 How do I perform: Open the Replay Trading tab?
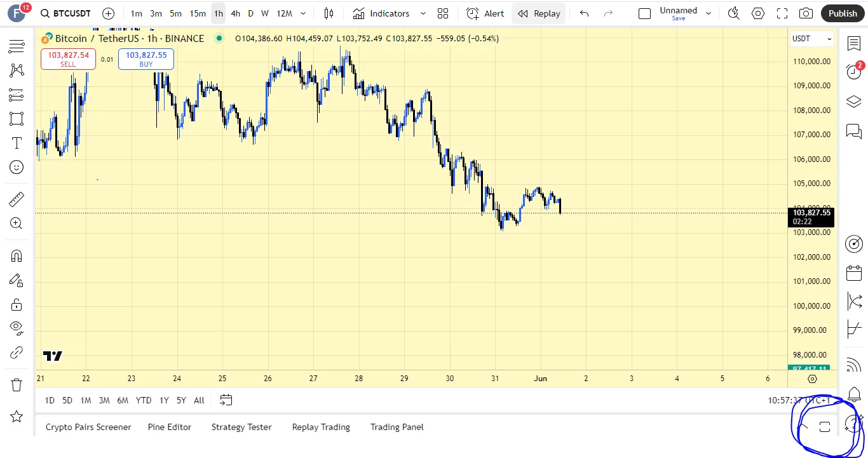pos(321,427)
